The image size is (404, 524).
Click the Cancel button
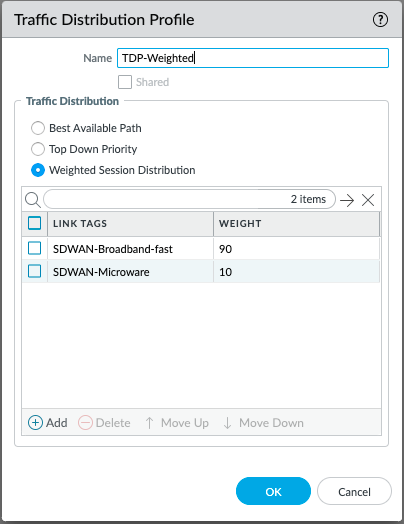pos(354,491)
